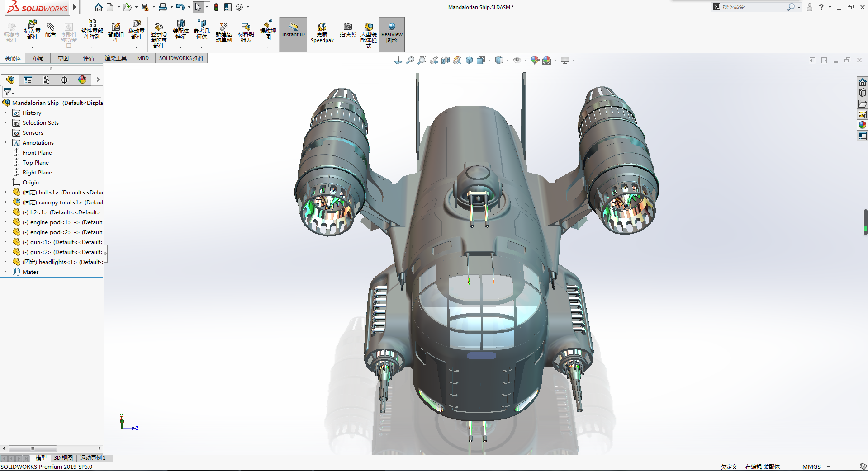The height and width of the screenshot is (471, 868).
Task: Click the Open file folder icon
Action: [x=127, y=7]
